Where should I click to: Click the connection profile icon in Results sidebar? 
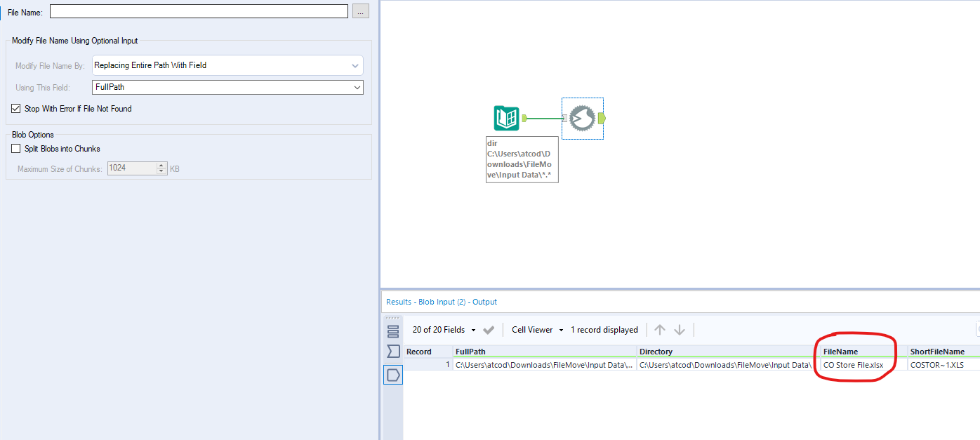[x=393, y=375]
